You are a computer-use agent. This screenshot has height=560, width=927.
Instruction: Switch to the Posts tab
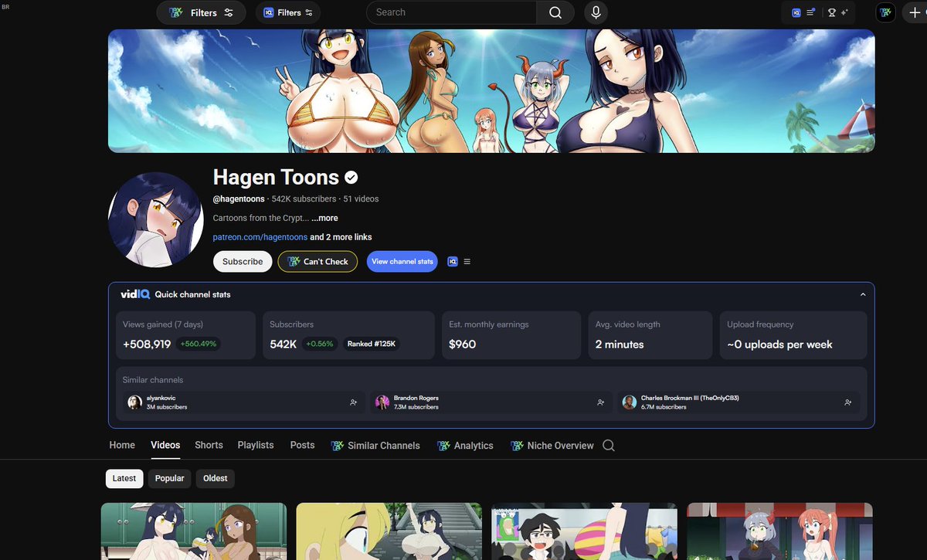pos(302,445)
